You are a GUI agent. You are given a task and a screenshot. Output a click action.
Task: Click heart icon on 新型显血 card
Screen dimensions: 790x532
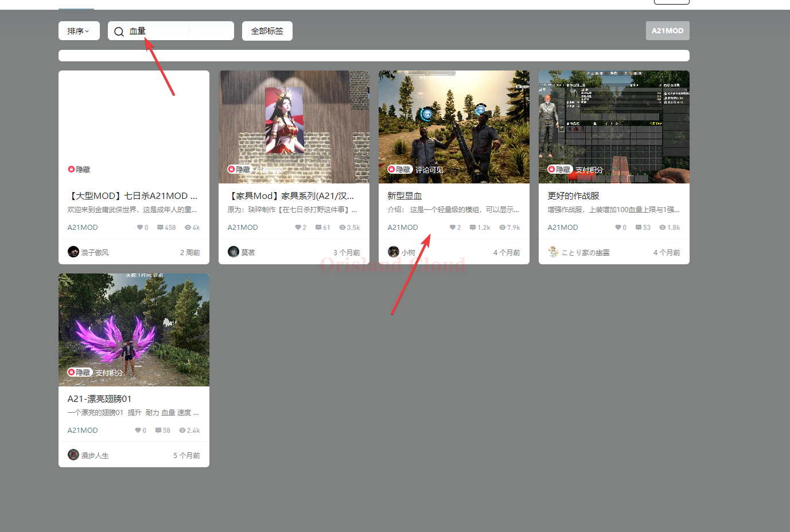point(452,228)
